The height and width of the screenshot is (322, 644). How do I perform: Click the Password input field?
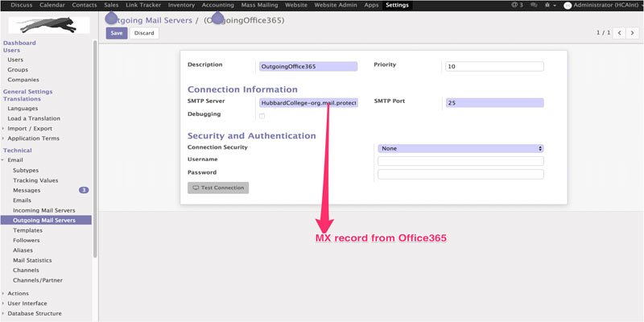460,174
